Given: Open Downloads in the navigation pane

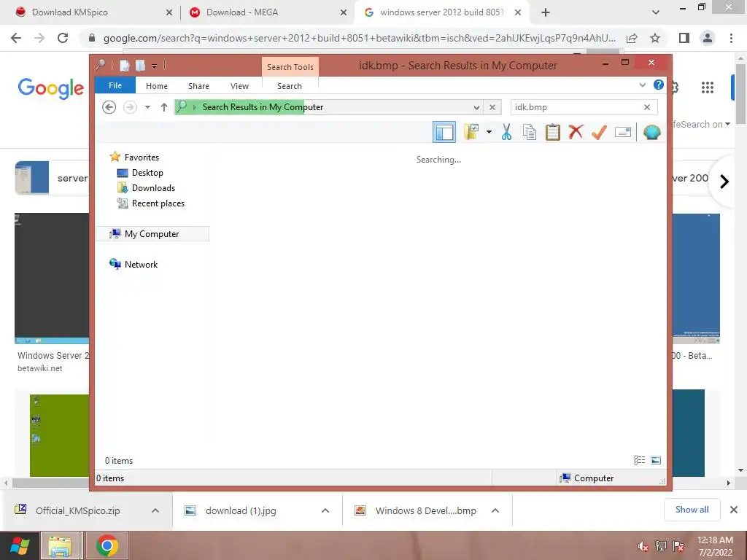Looking at the screenshot, I should pos(153,187).
